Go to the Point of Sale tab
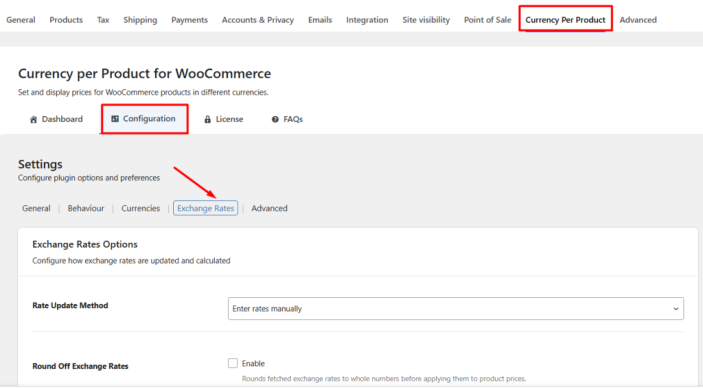This screenshot has height=389, width=703. (x=487, y=20)
